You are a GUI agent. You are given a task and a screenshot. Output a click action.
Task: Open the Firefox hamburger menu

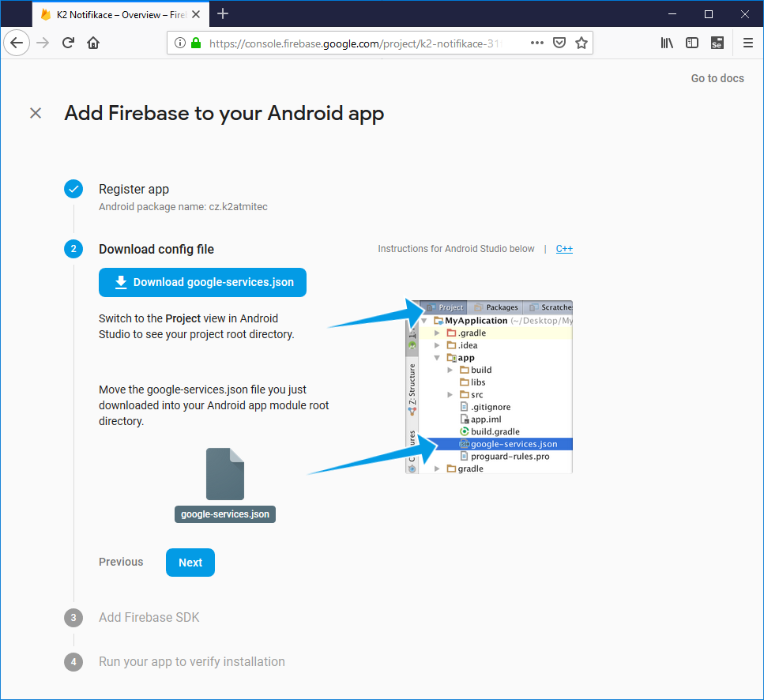click(748, 43)
